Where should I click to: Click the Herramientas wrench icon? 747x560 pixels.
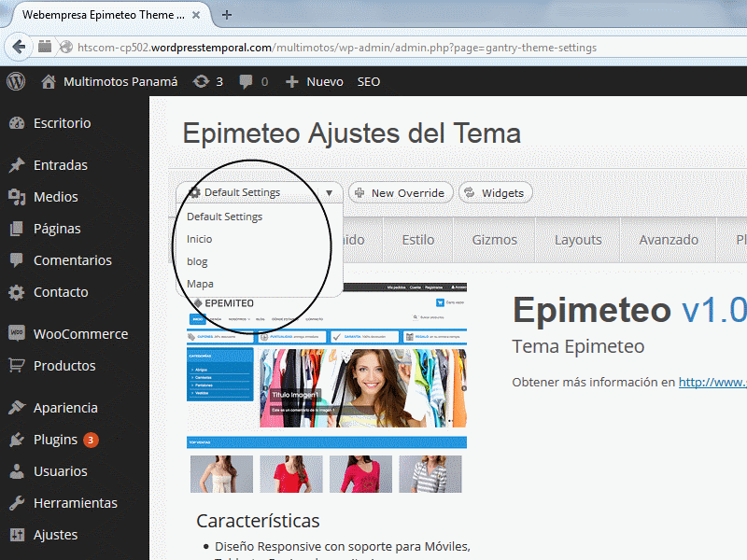[17, 503]
